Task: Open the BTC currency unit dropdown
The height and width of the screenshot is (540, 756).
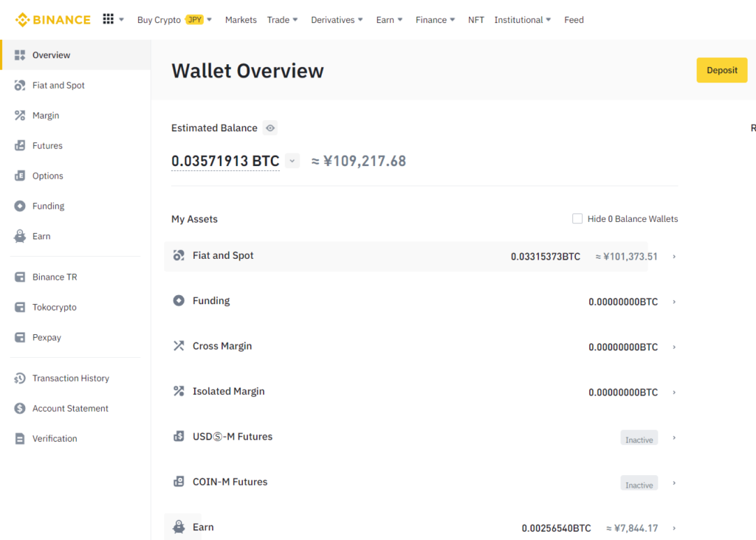Action: [292, 161]
